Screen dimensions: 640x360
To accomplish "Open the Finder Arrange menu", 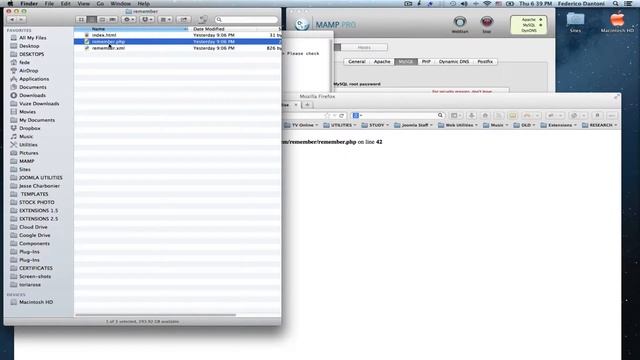I will (x=165, y=20).
